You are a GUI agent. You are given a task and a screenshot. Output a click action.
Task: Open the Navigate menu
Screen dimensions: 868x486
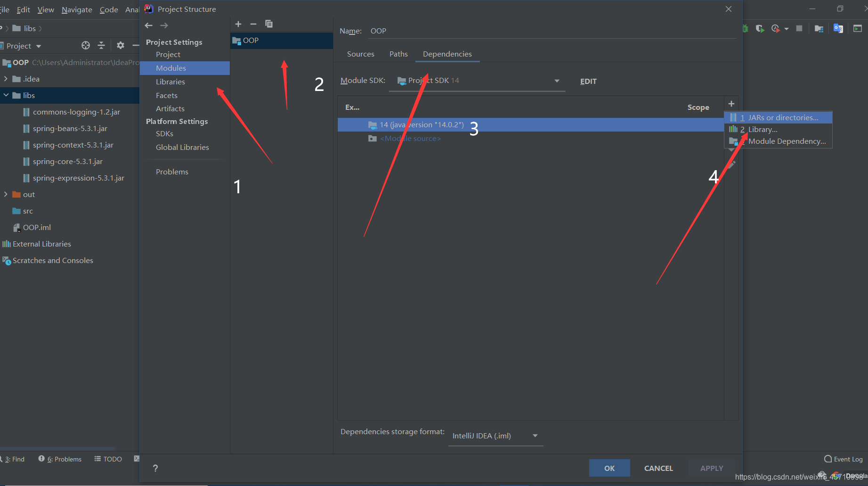(x=77, y=9)
